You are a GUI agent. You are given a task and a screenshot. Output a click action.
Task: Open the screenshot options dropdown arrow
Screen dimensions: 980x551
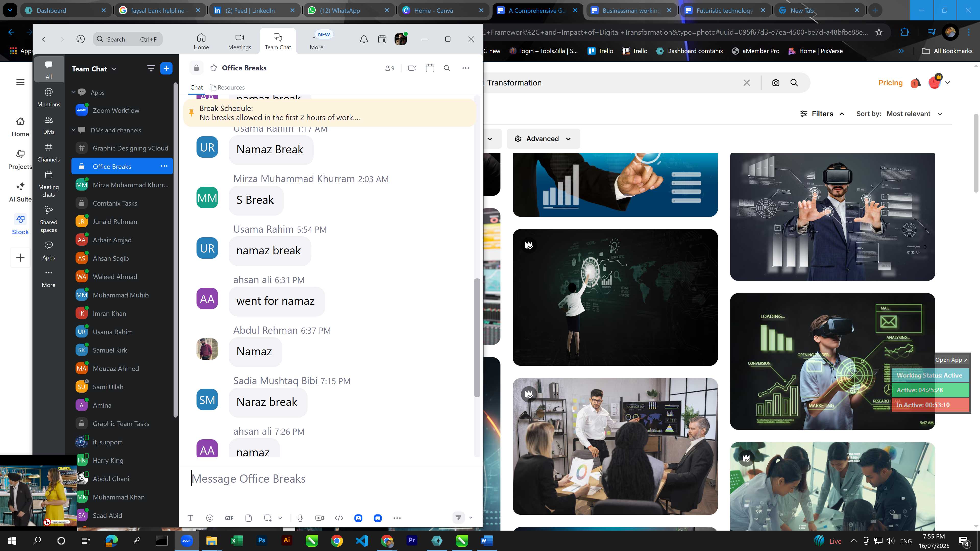(x=280, y=518)
